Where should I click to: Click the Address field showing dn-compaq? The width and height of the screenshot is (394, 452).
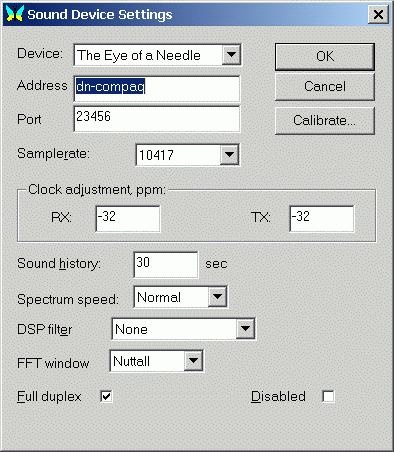[157, 88]
